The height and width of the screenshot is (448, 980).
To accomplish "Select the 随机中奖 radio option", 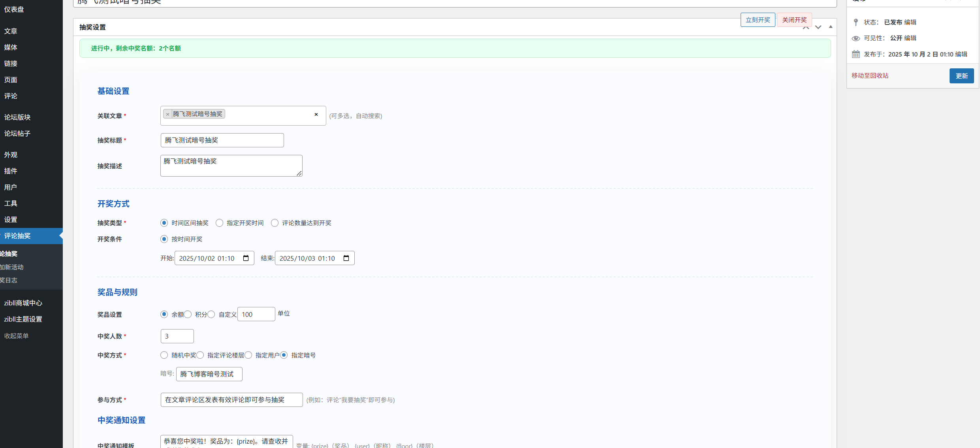I will (164, 355).
